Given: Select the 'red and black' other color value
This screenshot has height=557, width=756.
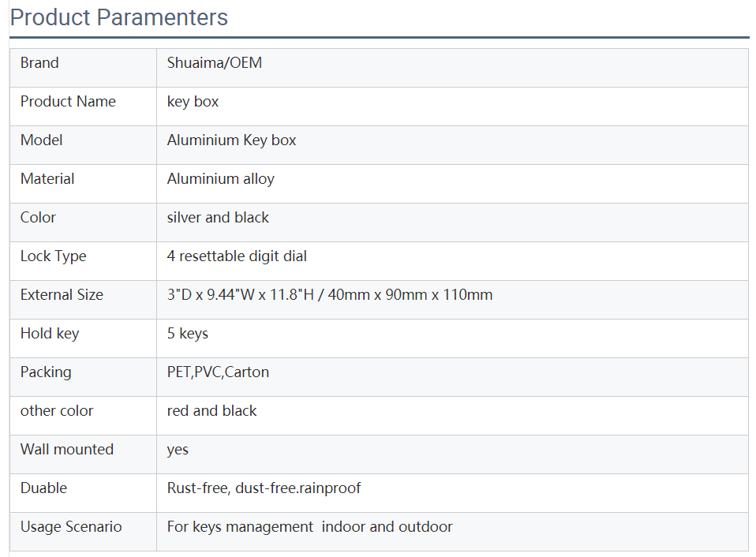Looking at the screenshot, I should point(212,411).
